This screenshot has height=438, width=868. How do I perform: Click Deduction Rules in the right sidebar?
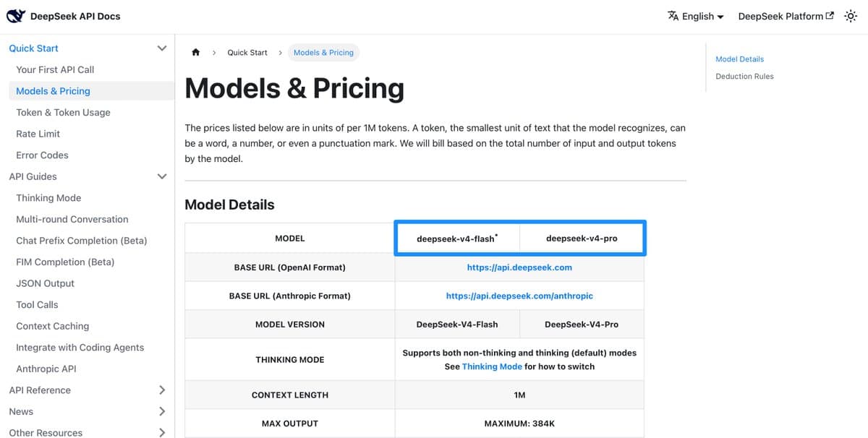point(744,76)
